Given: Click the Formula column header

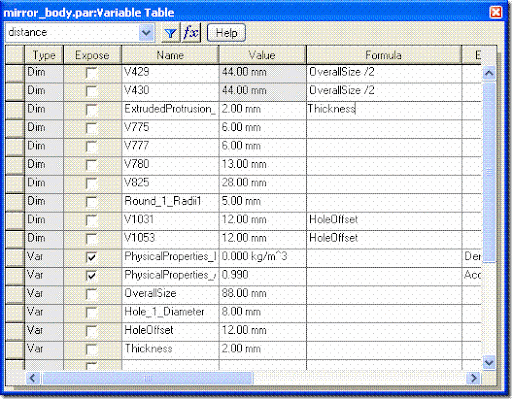Looking at the screenshot, I should click(384, 55).
